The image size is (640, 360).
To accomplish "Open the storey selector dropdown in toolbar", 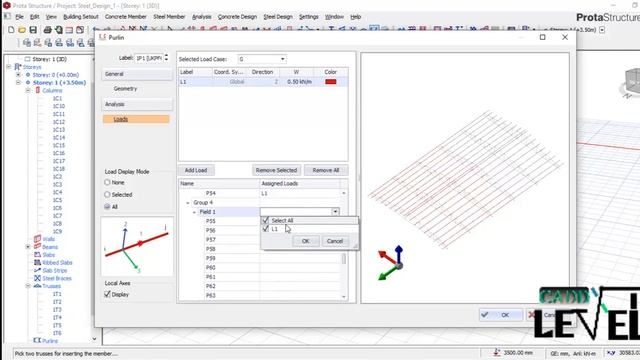I will coord(602,30).
